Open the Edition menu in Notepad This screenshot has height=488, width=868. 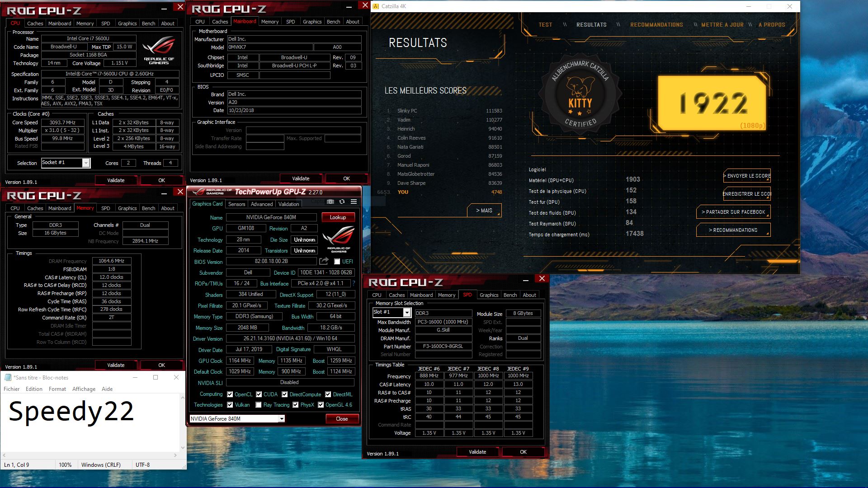coord(34,389)
